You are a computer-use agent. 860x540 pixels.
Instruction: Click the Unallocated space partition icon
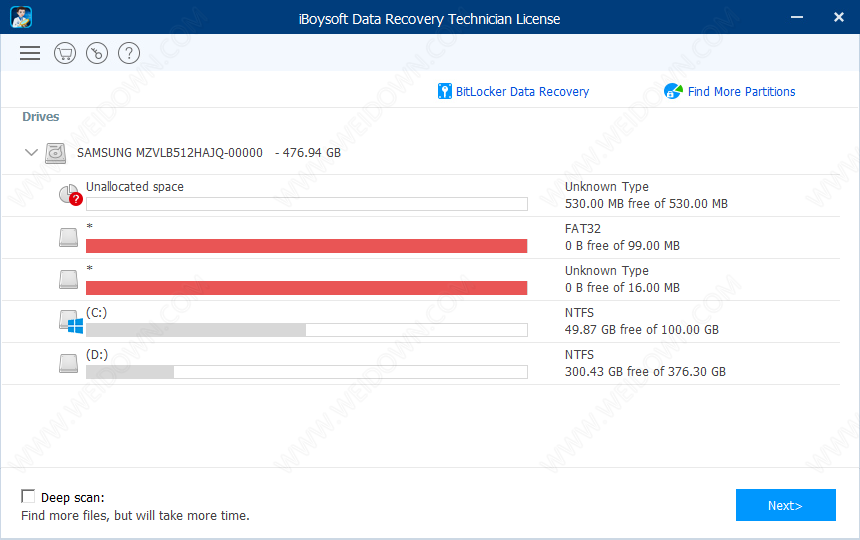pyautogui.click(x=70, y=195)
